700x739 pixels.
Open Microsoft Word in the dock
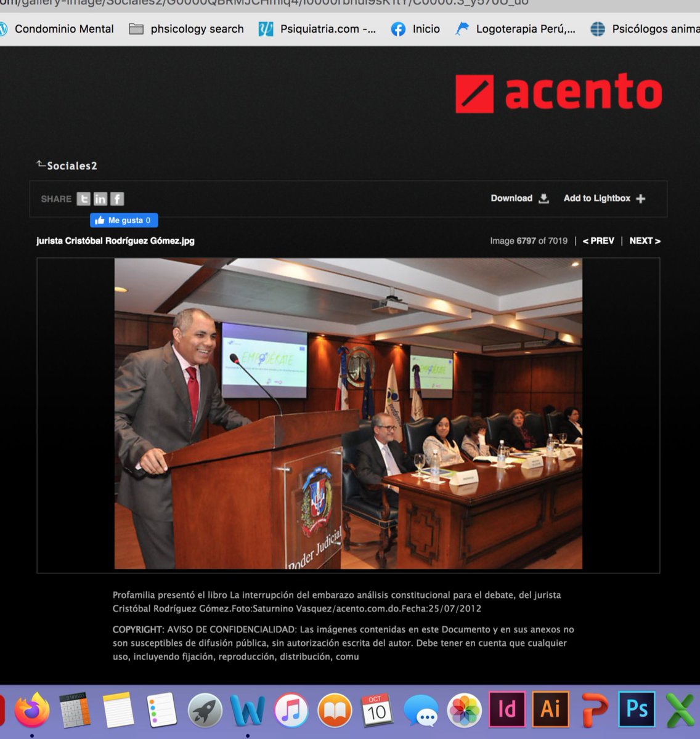point(248,711)
